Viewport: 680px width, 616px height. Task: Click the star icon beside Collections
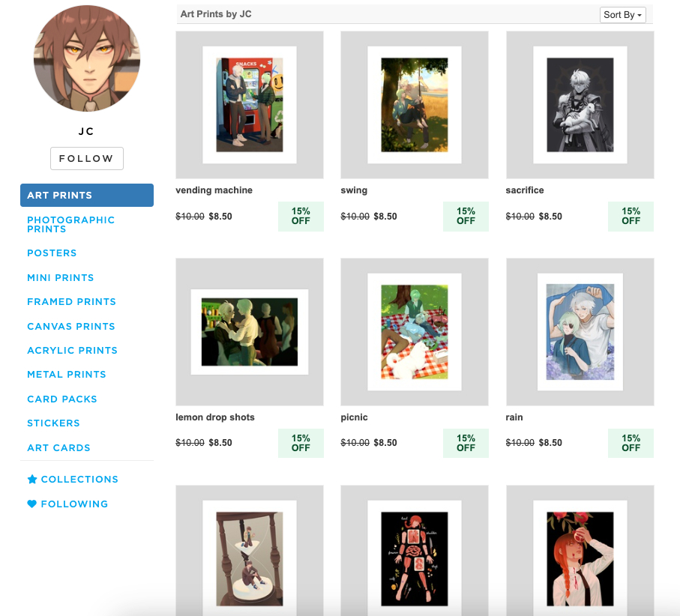[x=32, y=479]
